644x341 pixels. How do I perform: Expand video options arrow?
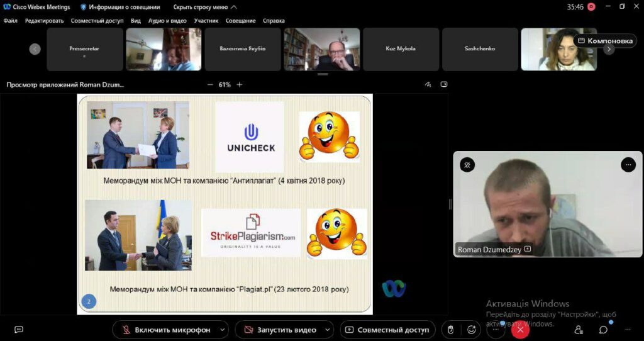[x=328, y=330]
